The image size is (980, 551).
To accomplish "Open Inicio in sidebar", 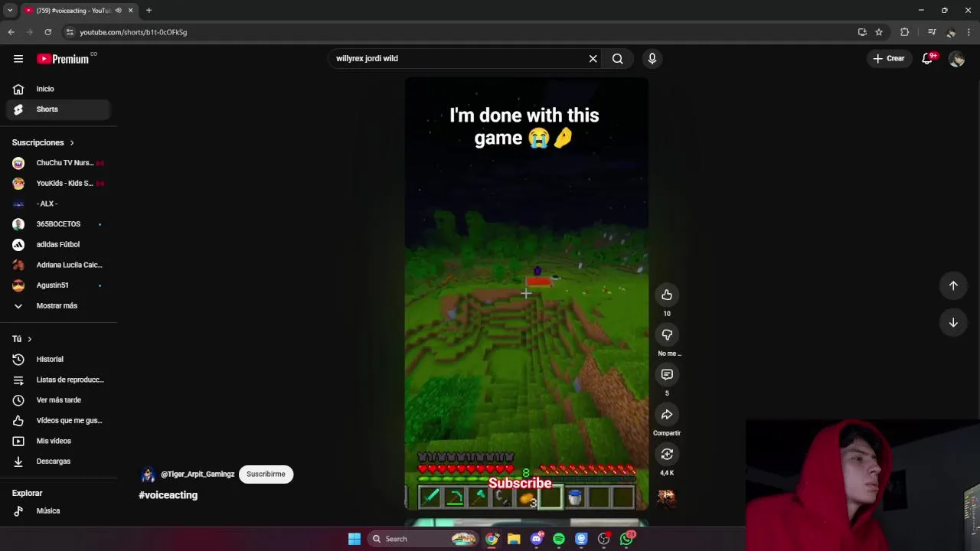I will (x=58, y=89).
